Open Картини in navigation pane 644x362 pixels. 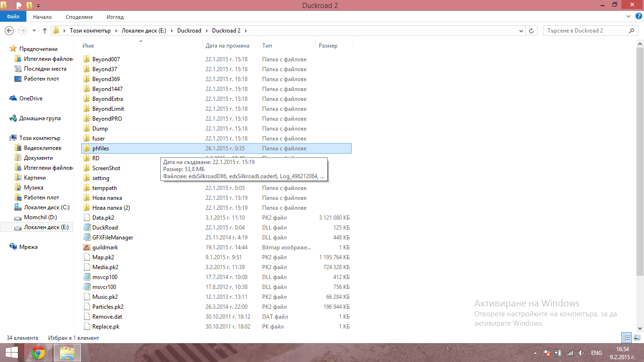(x=35, y=178)
